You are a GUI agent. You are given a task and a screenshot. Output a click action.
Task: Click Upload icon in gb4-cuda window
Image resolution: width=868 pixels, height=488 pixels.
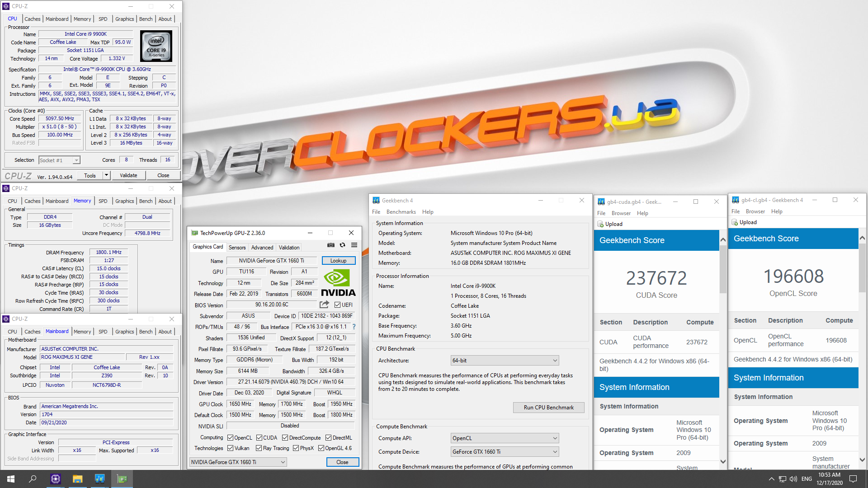[x=600, y=224]
